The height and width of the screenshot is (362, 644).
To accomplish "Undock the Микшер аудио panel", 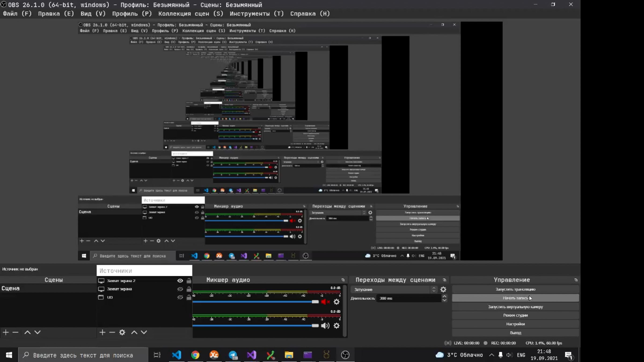I will pos(343,280).
